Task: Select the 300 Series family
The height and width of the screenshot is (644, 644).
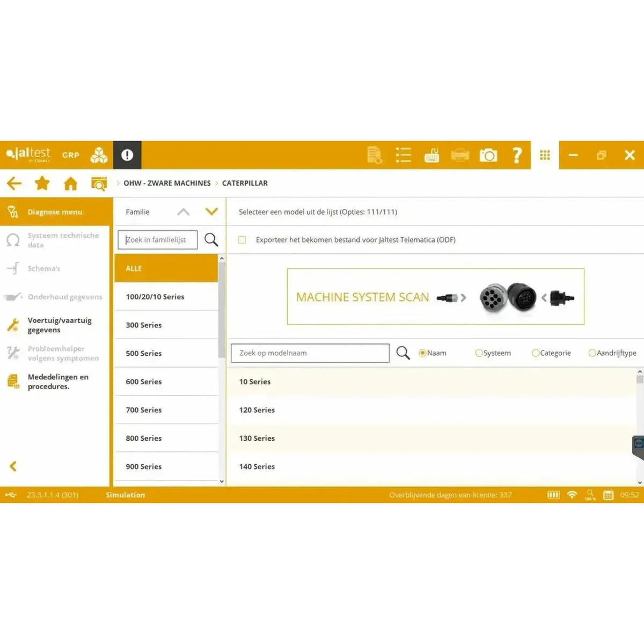Action: (166, 325)
